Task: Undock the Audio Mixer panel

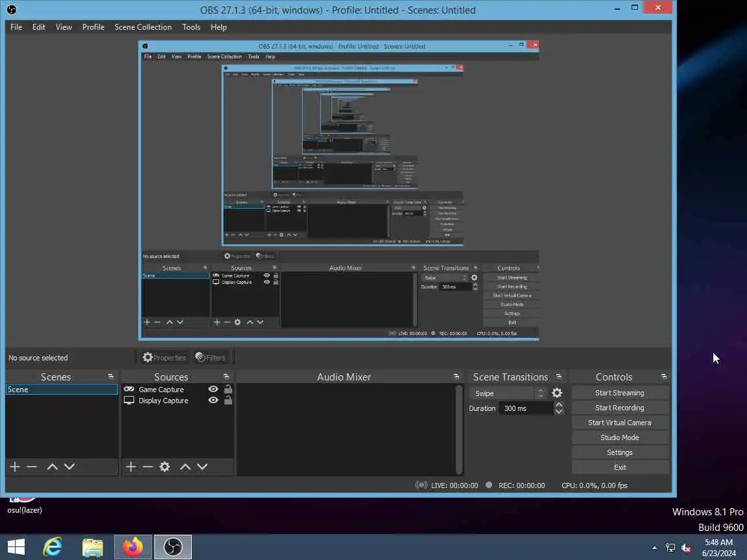Action: click(456, 377)
